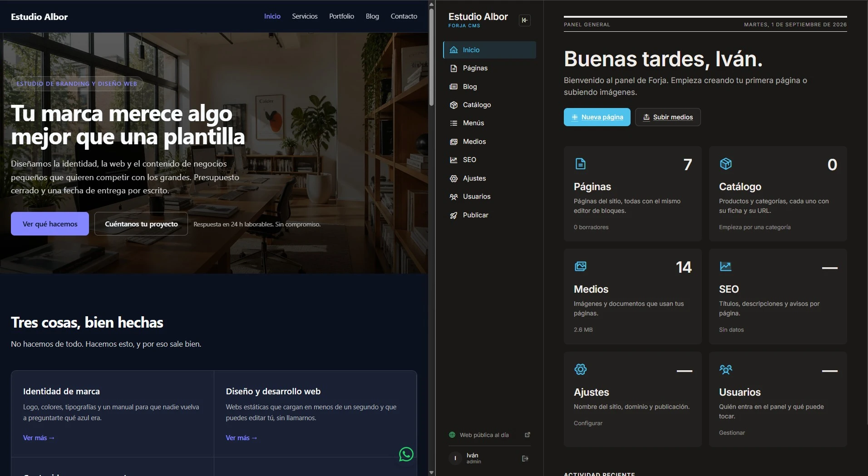Follow Ver más under Diseño y desarrollo web
The height and width of the screenshot is (476, 868).
pos(242,438)
